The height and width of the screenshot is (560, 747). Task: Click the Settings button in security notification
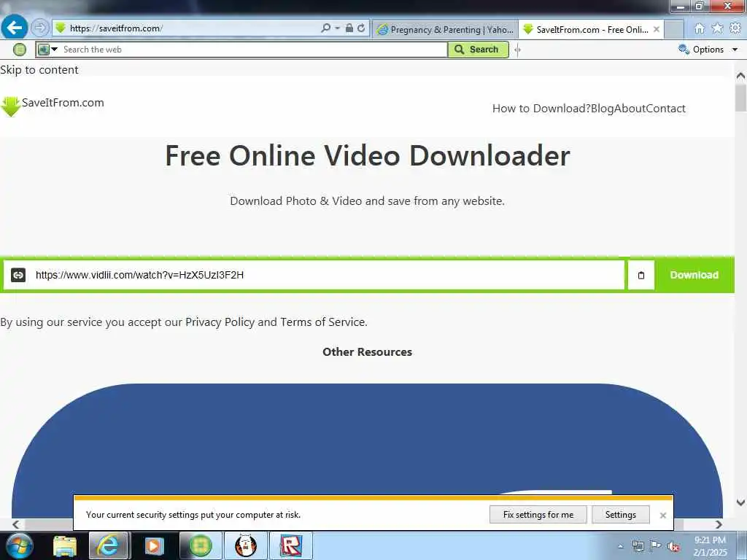pos(620,515)
